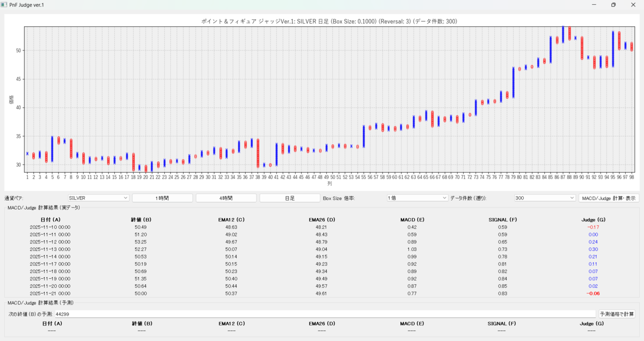Select the 日足 timeframe button
The height and width of the screenshot is (341, 644).
pyautogui.click(x=290, y=198)
